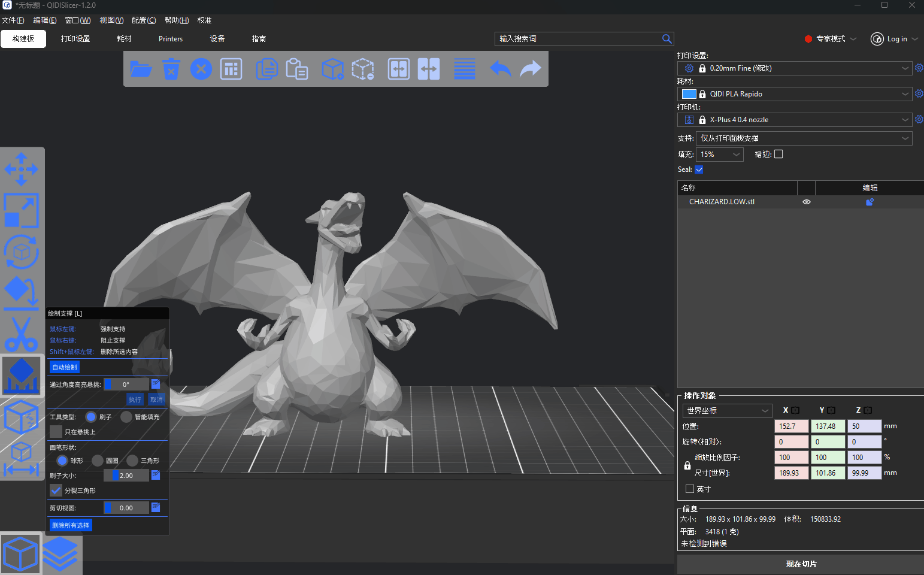Click the remove instance cube icon
The image size is (924, 575).
pos(362,69)
